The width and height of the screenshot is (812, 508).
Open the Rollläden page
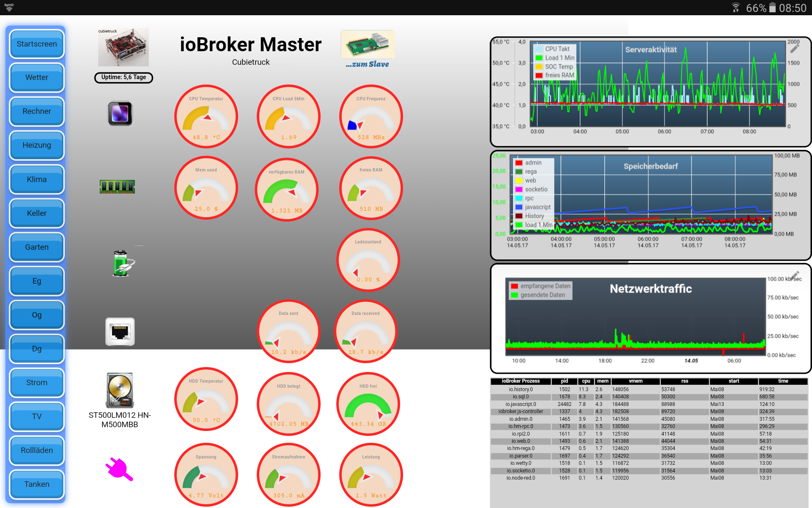point(37,450)
